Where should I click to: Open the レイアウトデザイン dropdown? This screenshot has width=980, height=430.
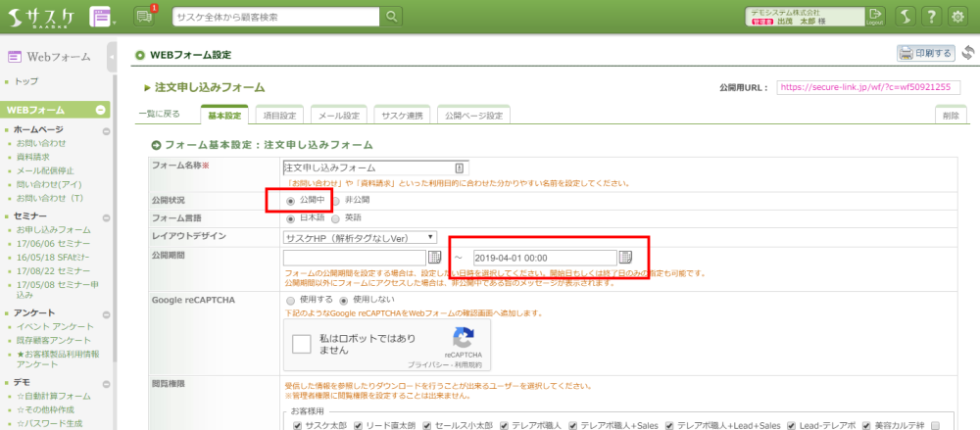(360, 236)
